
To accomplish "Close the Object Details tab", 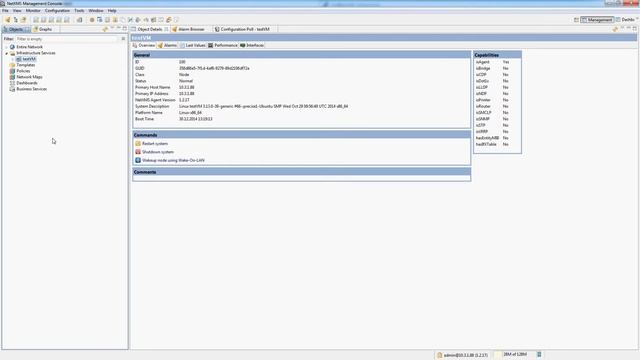I will 166,29.
